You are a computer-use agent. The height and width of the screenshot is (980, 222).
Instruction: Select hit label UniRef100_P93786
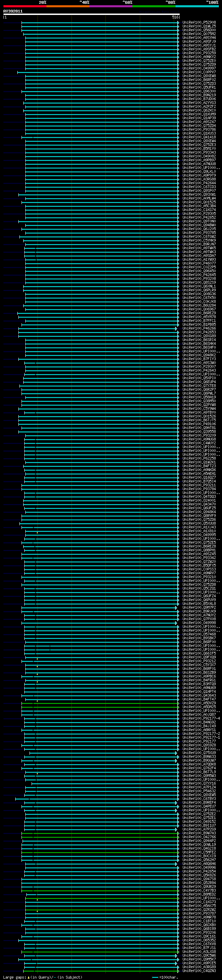(199, 130)
